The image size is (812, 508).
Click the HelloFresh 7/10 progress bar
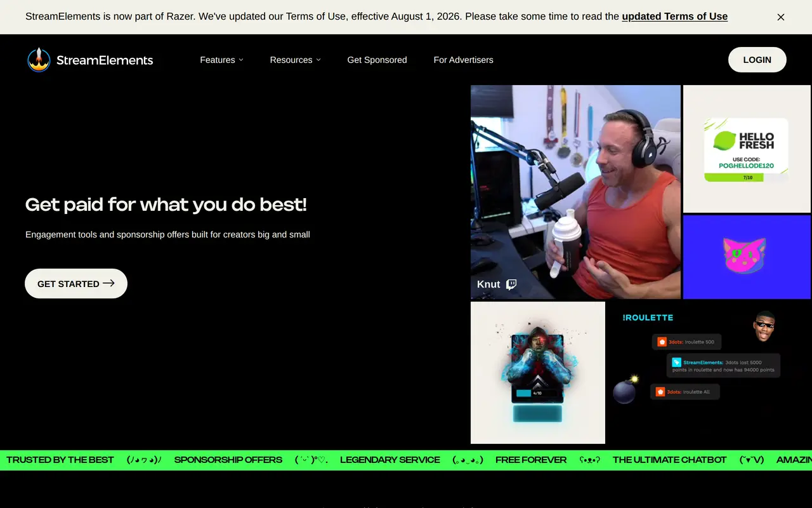point(746,178)
